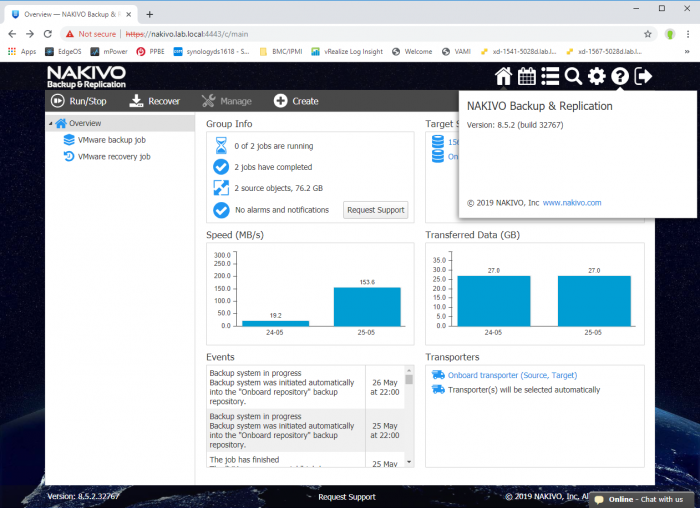Viewport: 700px width, 508px height.
Task: Open the activities list icon
Action: coord(550,76)
